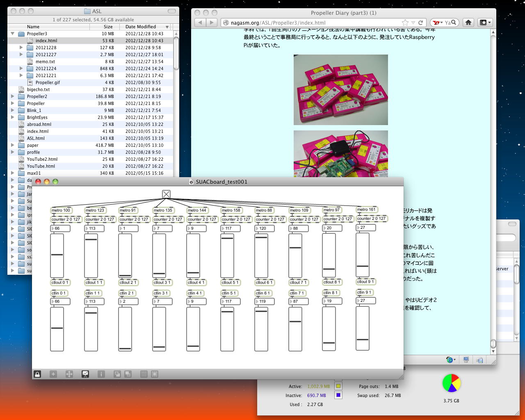
Task: Toggle the X box at top of patcher
Action: click(166, 194)
